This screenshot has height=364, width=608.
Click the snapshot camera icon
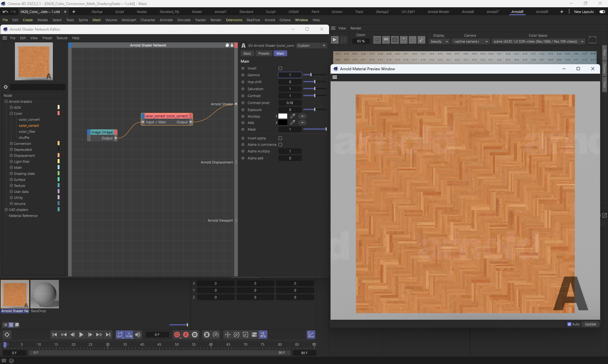[592, 40]
